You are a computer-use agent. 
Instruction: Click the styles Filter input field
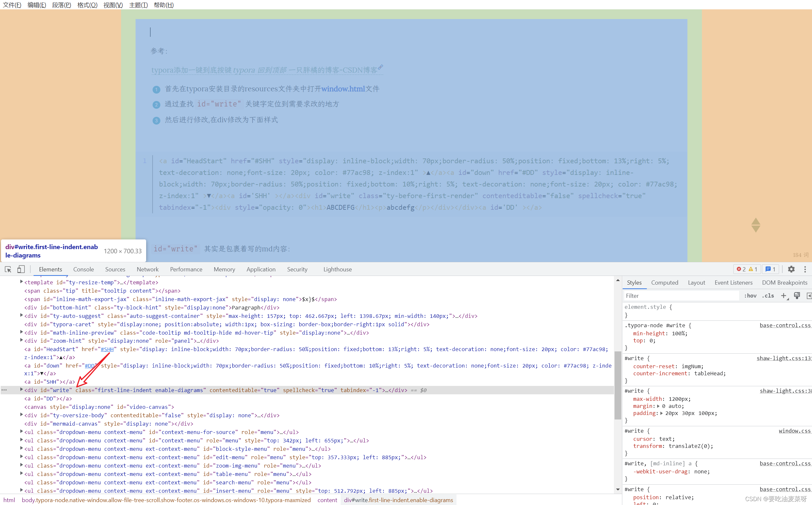[681, 296]
